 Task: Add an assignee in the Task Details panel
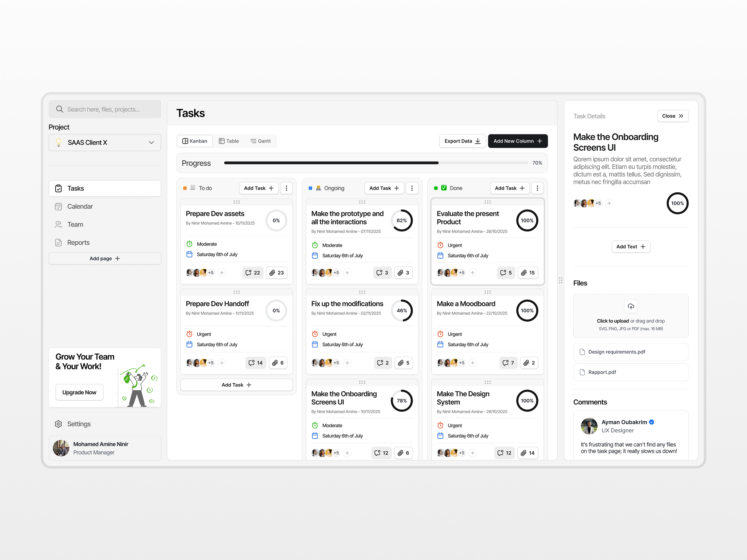609,203
